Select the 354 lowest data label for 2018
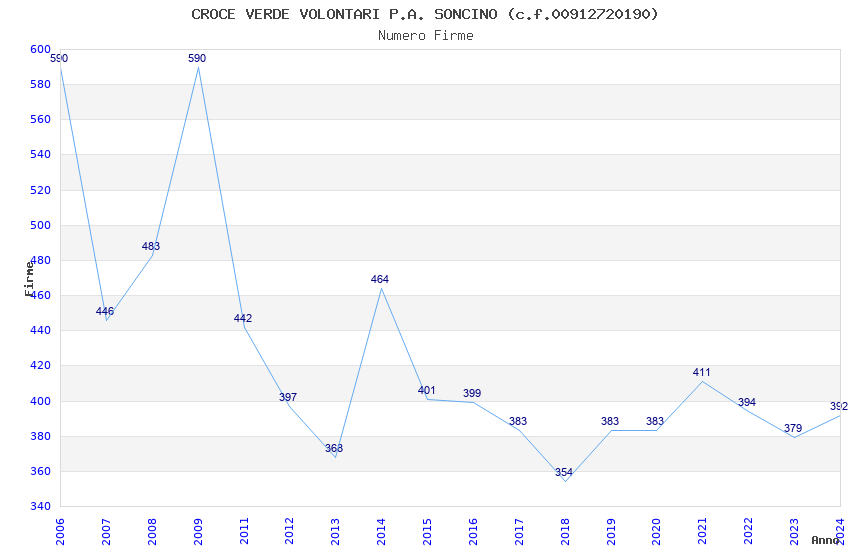 coord(564,473)
